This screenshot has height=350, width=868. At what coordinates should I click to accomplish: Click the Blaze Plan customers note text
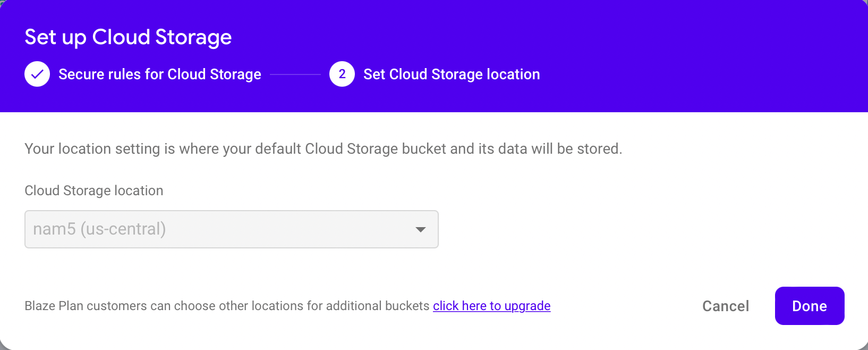(227, 306)
